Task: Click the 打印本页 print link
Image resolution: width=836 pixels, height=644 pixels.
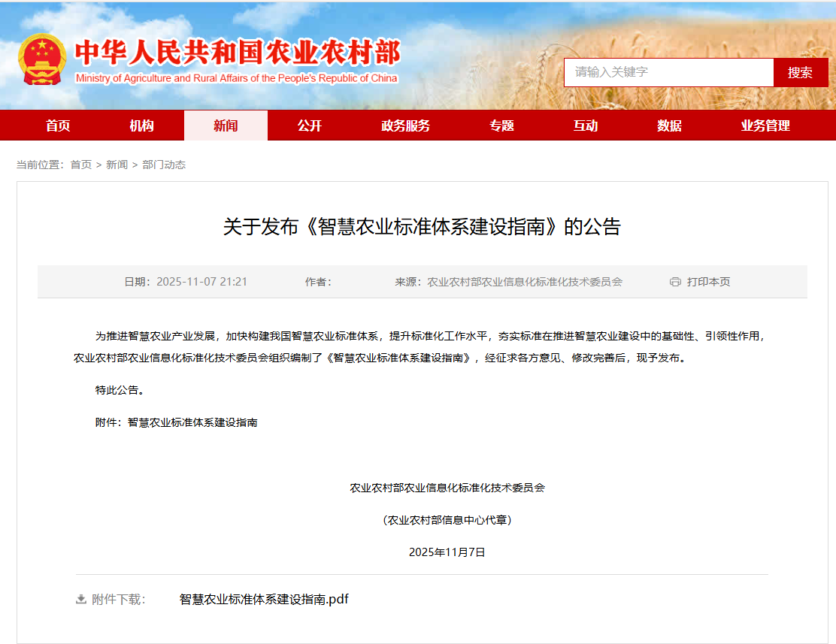Action: pos(708,282)
